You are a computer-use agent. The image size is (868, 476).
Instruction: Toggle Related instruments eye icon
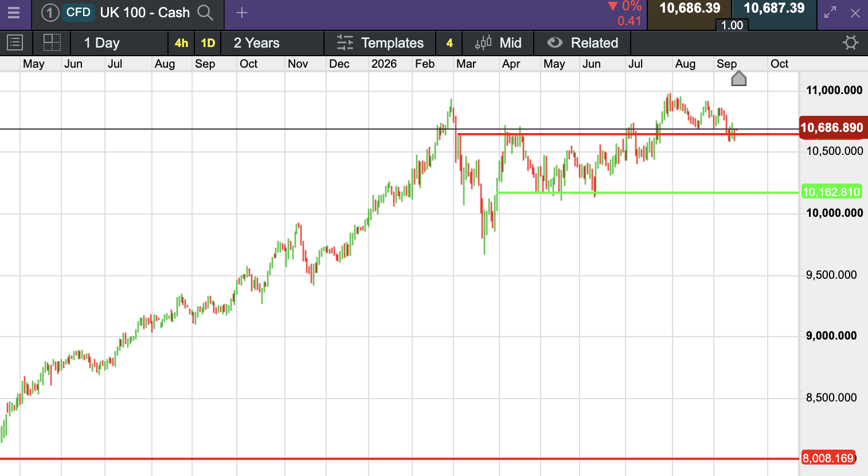click(x=554, y=43)
